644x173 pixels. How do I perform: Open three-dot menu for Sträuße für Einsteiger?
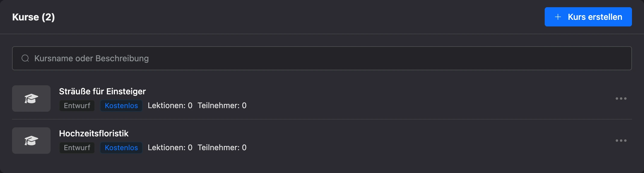(x=621, y=99)
